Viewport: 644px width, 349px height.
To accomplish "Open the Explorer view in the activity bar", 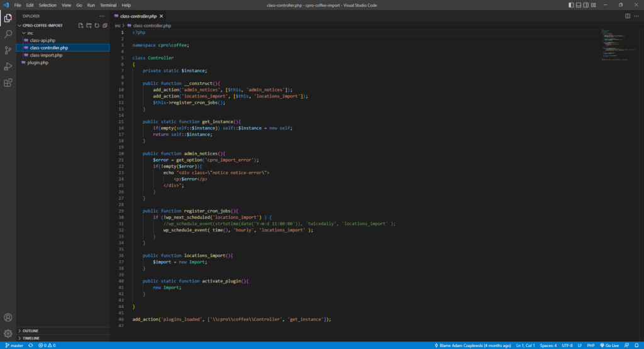I will (x=8, y=18).
